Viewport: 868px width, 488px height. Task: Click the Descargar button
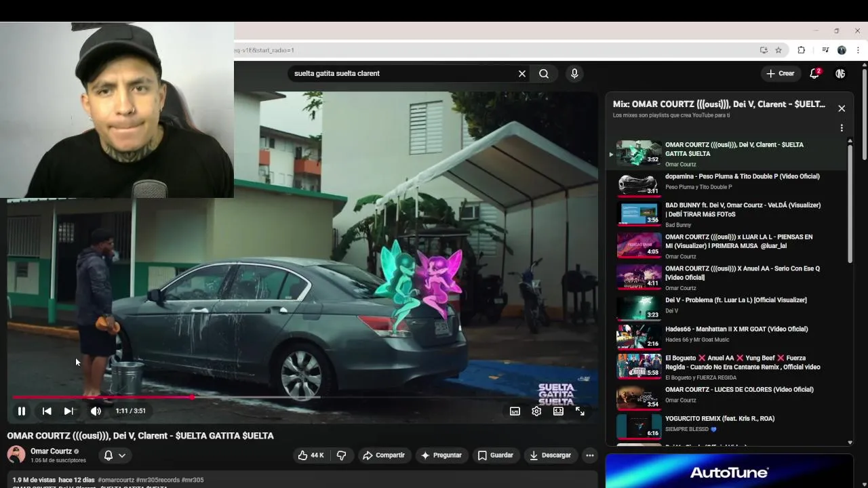click(550, 455)
